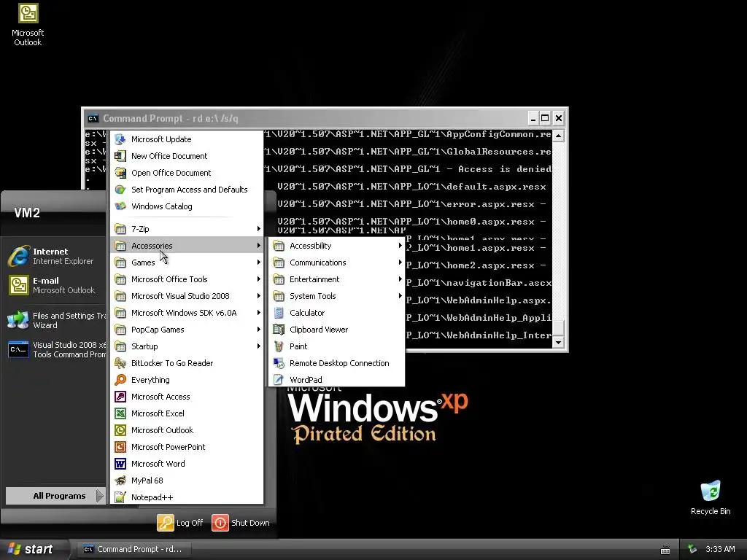Click the Command Prompt taskbar button

click(x=135, y=549)
